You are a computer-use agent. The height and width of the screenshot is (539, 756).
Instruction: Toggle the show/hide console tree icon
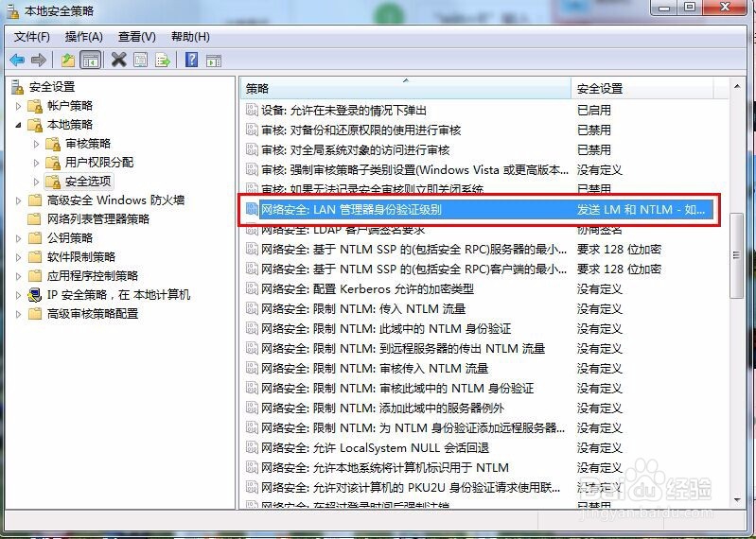tap(91, 61)
